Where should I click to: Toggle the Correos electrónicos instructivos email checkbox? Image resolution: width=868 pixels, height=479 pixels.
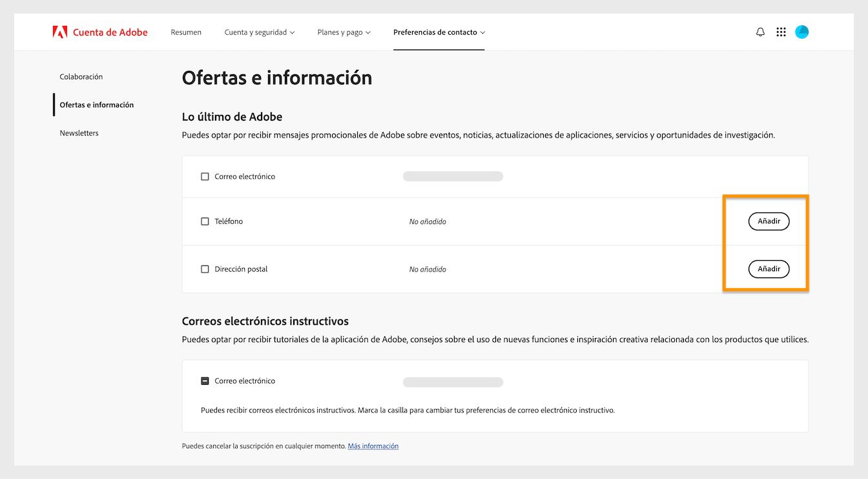(x=205, y=381)
